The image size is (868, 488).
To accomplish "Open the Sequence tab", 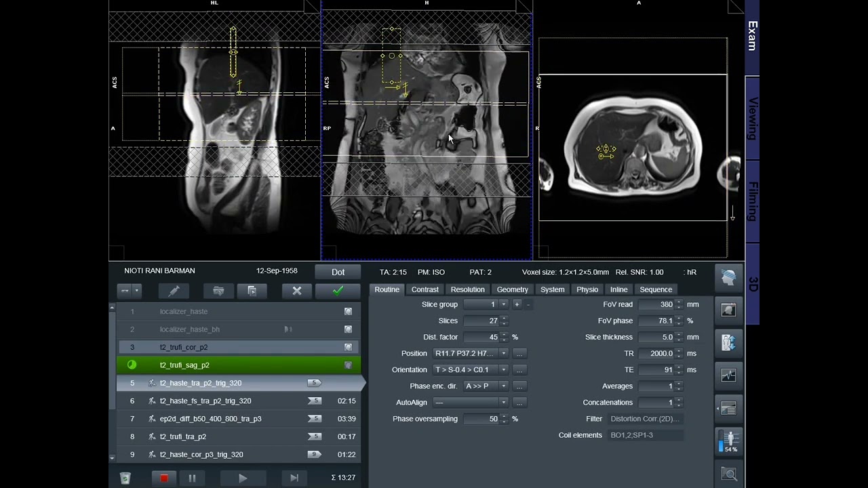I will [x=656, y=289].
